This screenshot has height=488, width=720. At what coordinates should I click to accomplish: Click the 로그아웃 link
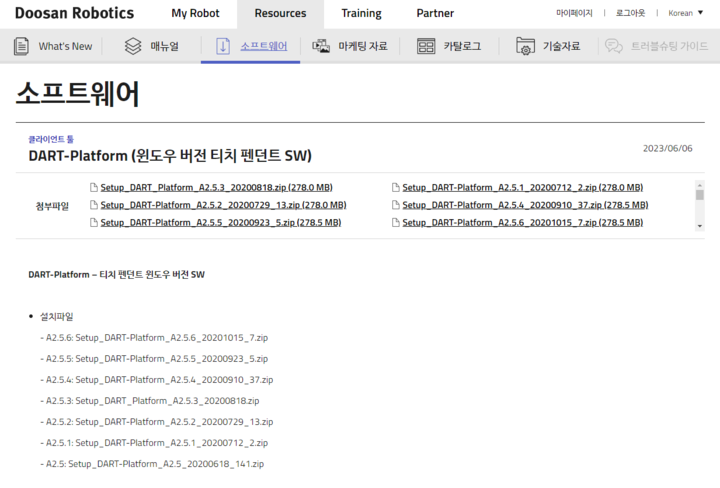pyautogui.click(x=630, y=13)
